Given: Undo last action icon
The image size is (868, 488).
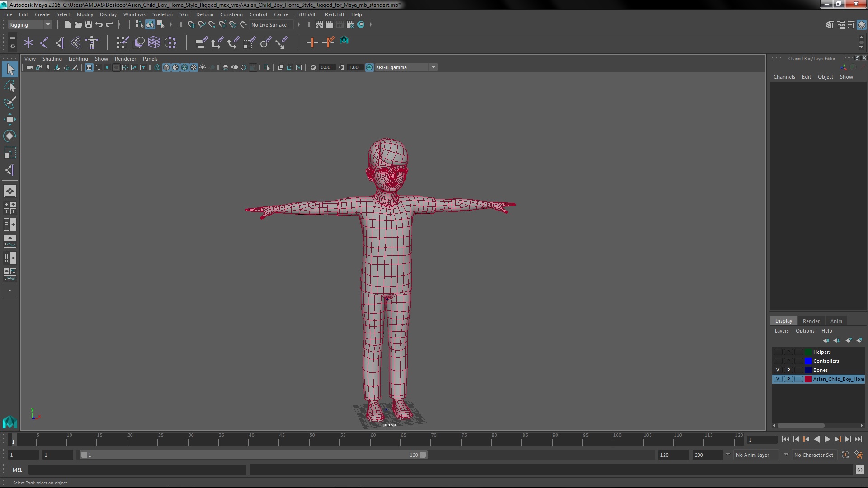Looking at the screenshot, I should coord(99,25).
